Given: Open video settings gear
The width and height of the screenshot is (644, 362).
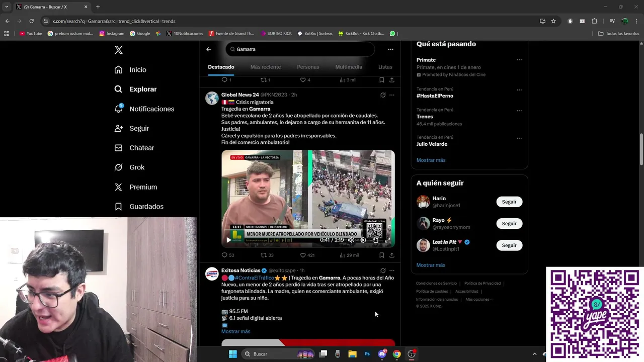Looking at the screenshot, I should [363, 240].
